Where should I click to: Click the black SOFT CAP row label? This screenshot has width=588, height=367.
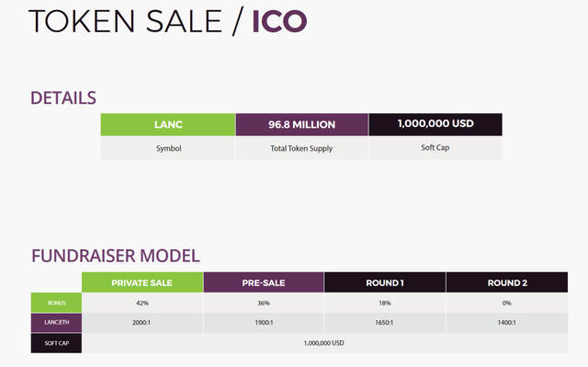(x=56, y=343)
